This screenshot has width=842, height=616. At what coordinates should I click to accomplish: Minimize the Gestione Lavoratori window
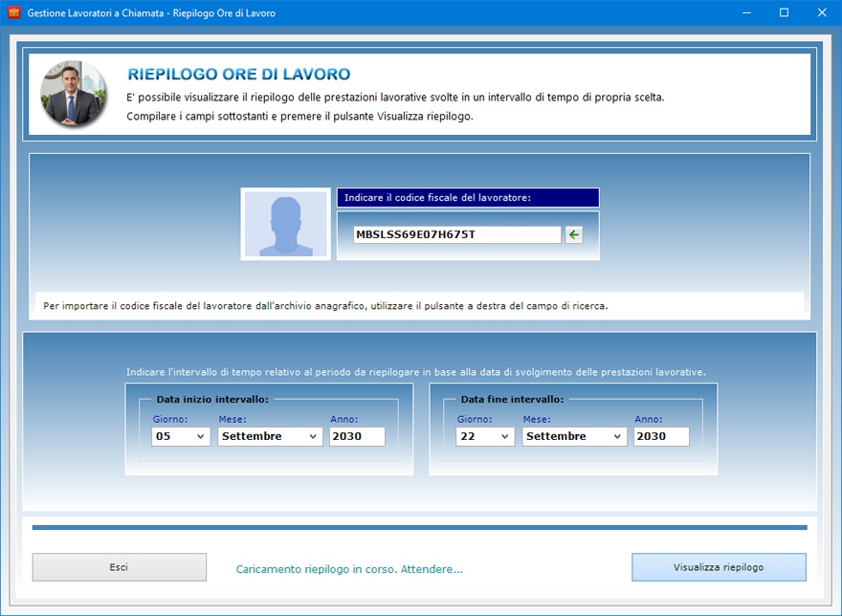point(740,13)
